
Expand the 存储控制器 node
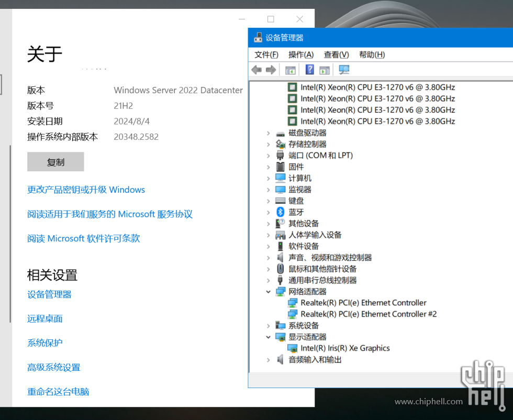point(268,145)
